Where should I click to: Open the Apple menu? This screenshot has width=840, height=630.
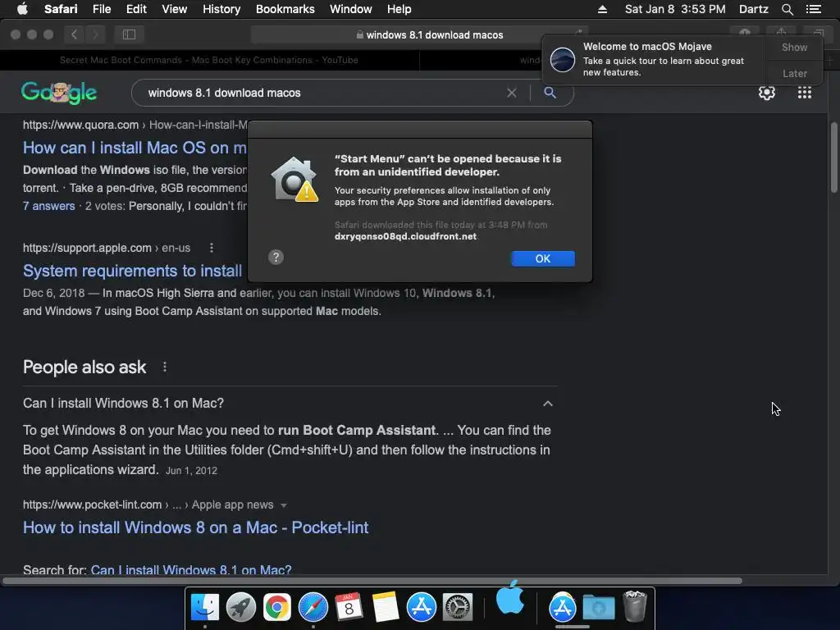(22, 9)
